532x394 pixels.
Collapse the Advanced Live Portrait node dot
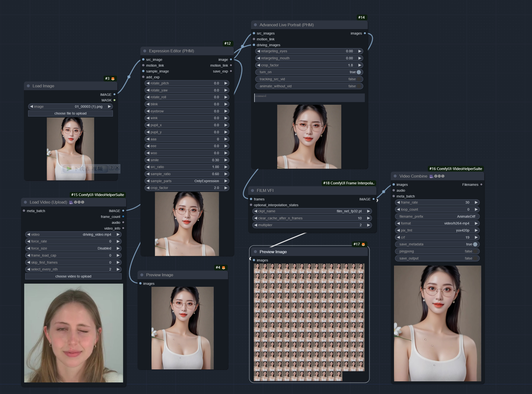tap(255, 25)
